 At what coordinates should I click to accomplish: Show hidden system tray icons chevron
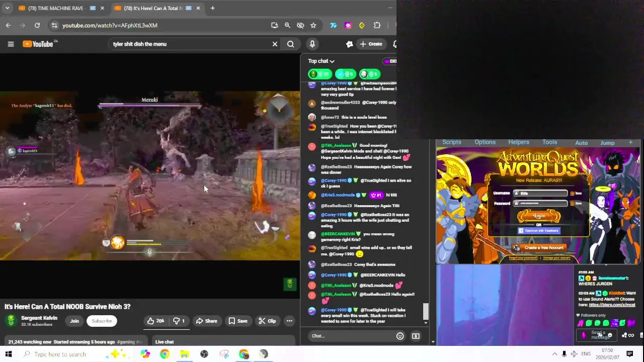pyautogui.click(x=554, y=354)
